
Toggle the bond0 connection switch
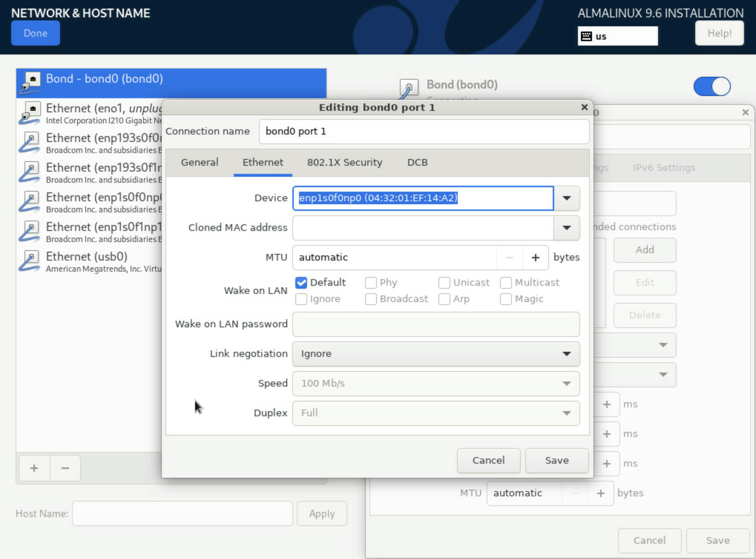pyautogui.click(x=712, y=86)
